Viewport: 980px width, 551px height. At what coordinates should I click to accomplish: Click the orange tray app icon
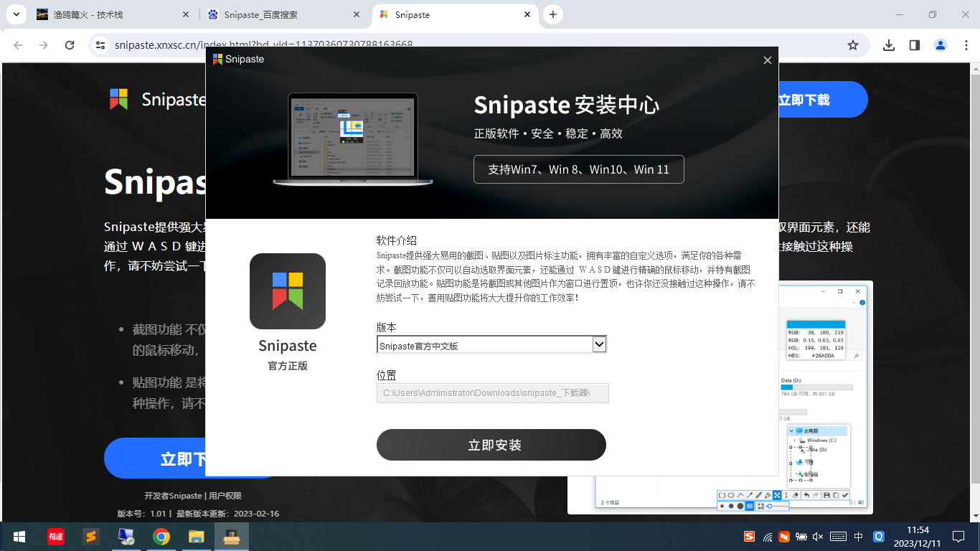point(784,537)
